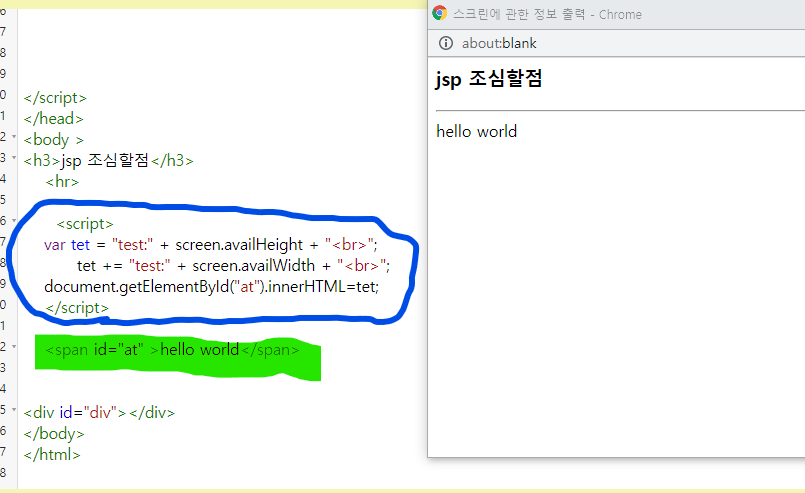
Task: Collapse the h3 line fold arrow
Action: pyautogui.click(x=14, y=158)
